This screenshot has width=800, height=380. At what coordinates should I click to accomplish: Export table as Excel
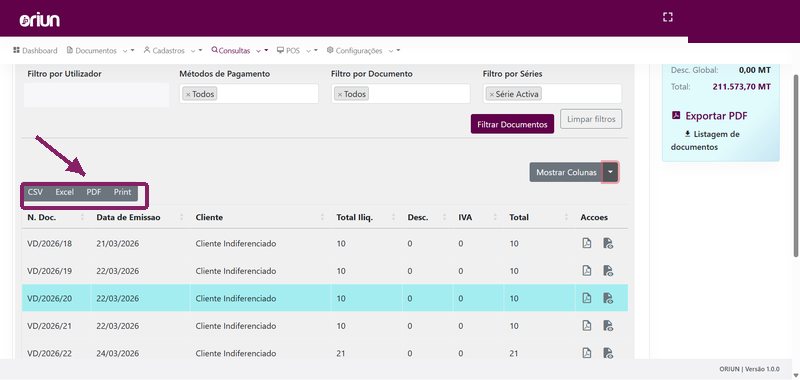tap(65, 192)
